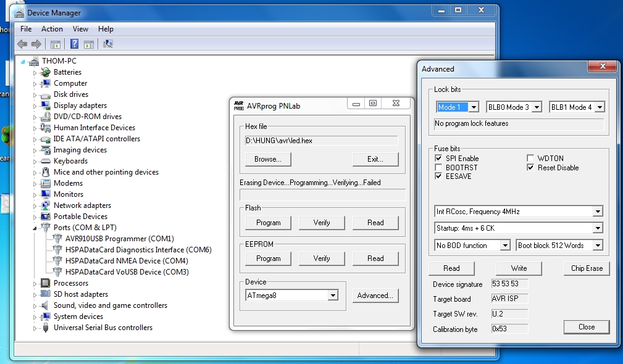Open the Action menu
This screenshot has width=623, height=364.
(52, 29)
